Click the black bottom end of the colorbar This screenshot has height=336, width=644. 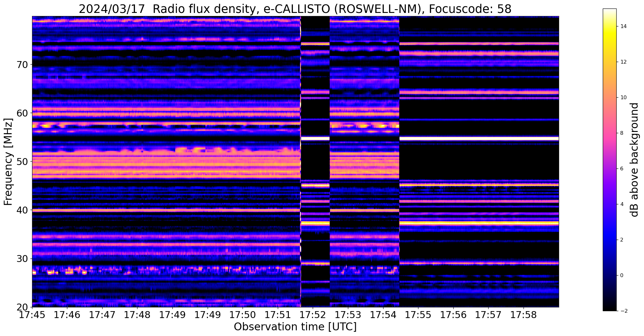pos(609,308)
